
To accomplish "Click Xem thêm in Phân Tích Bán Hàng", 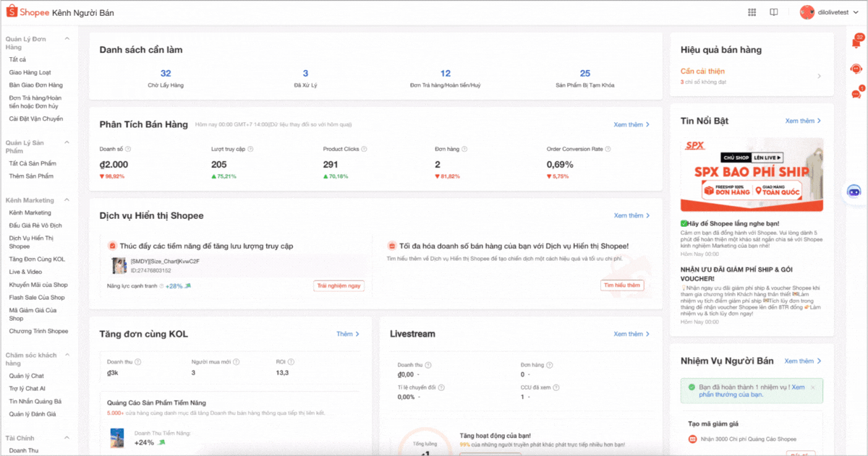I will click(x=631, y=124).
